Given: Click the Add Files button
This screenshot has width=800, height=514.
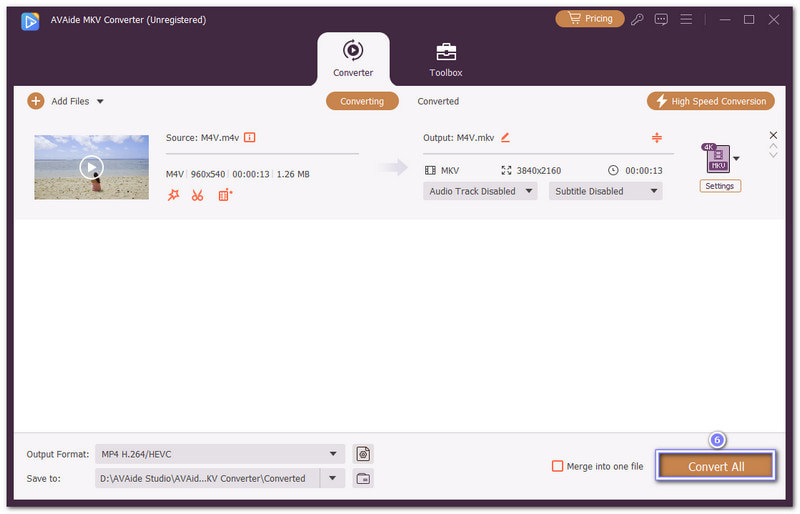Looking at the screenshot, I should coord(66,101).
